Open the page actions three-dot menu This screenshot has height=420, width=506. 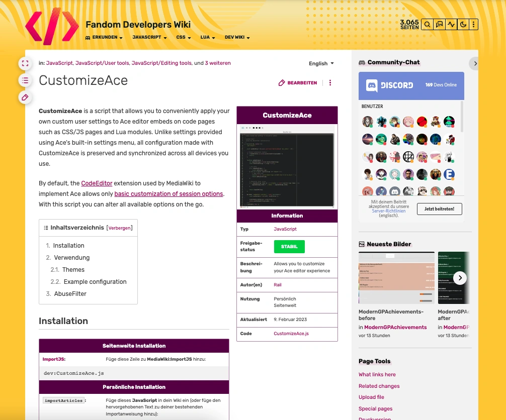330,83
